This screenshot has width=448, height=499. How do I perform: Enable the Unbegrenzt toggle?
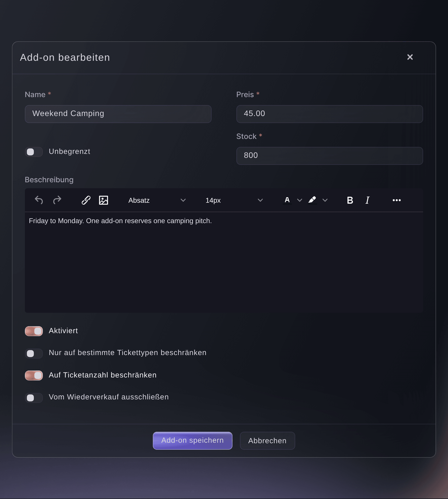[x=34, y=152]
